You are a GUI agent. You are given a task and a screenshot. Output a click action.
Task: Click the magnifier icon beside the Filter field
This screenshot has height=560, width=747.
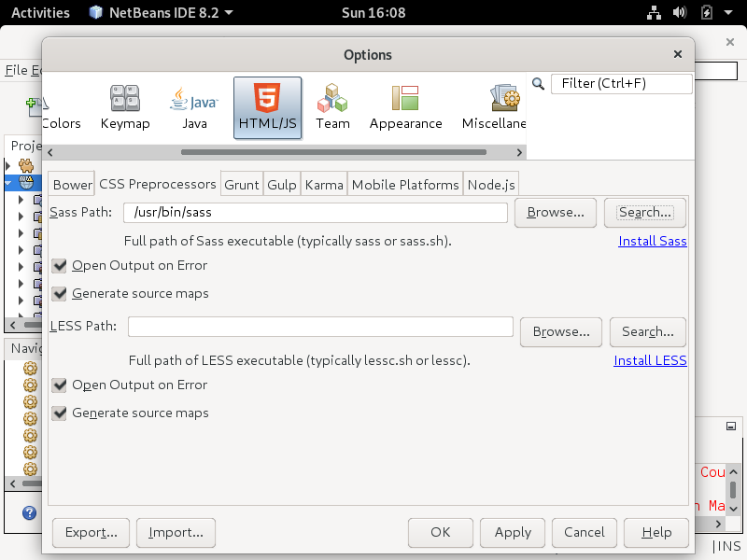(x=539, y=84)
